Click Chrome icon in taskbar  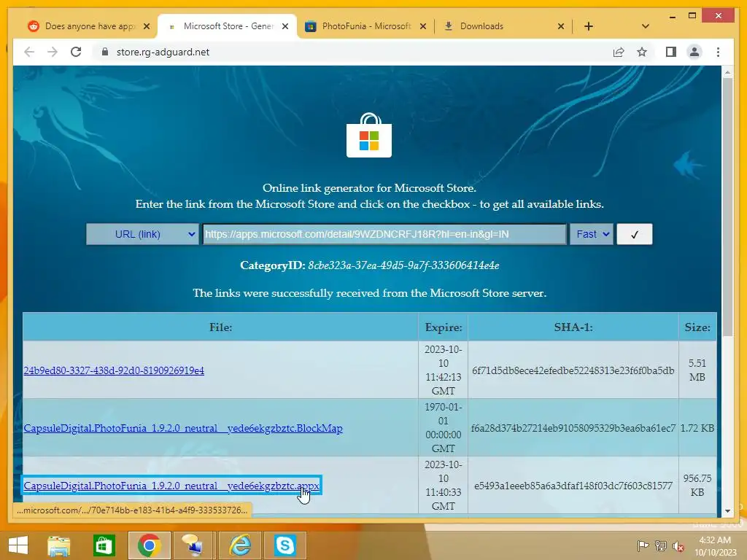[x=149, y=545]
